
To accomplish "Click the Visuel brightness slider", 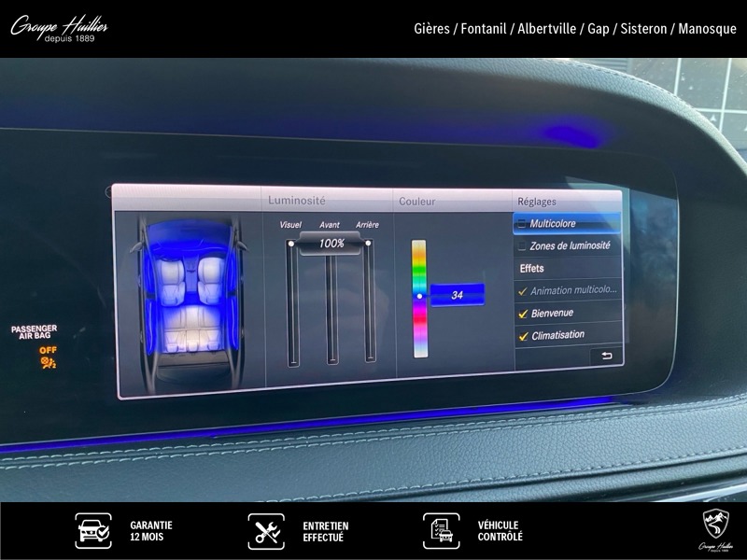I will 292,303.
